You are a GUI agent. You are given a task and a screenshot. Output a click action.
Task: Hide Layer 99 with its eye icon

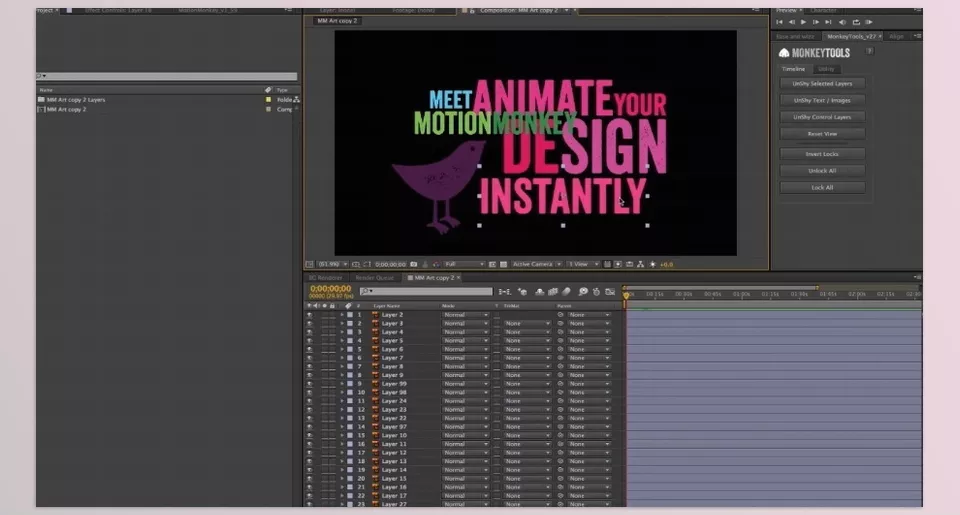tap(309, 383)
